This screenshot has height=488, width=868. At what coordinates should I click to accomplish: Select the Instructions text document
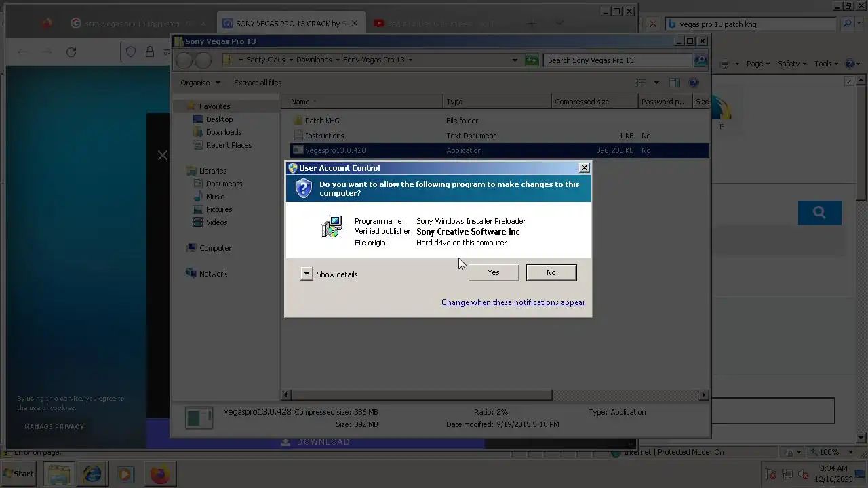[324, 136]
